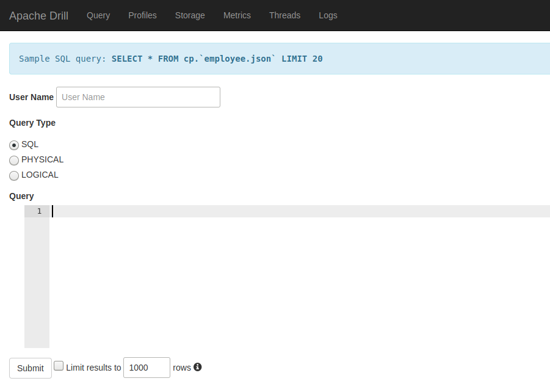Click the 'rows' text label
This screenshot has height=392, width=550.
pos(182,368)
